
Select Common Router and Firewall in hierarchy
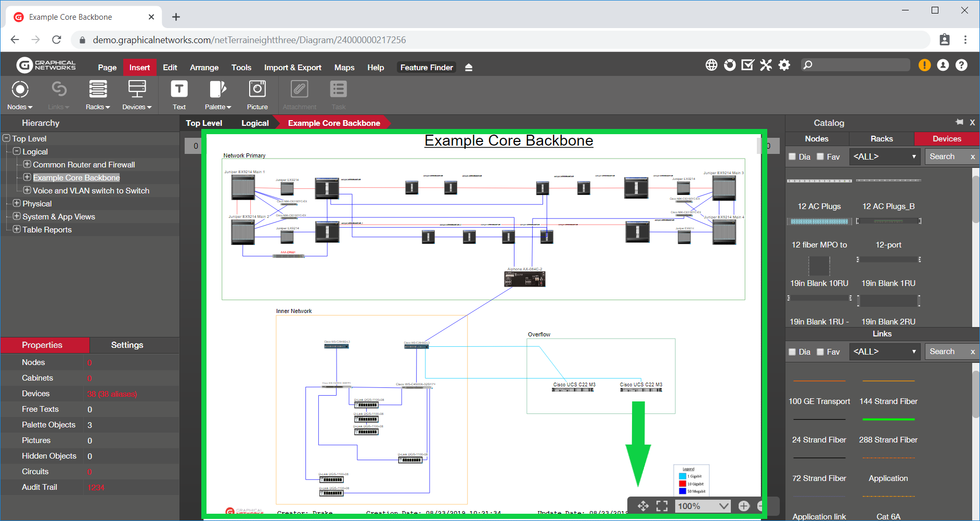pyautogui.click(x=84, y=165)
